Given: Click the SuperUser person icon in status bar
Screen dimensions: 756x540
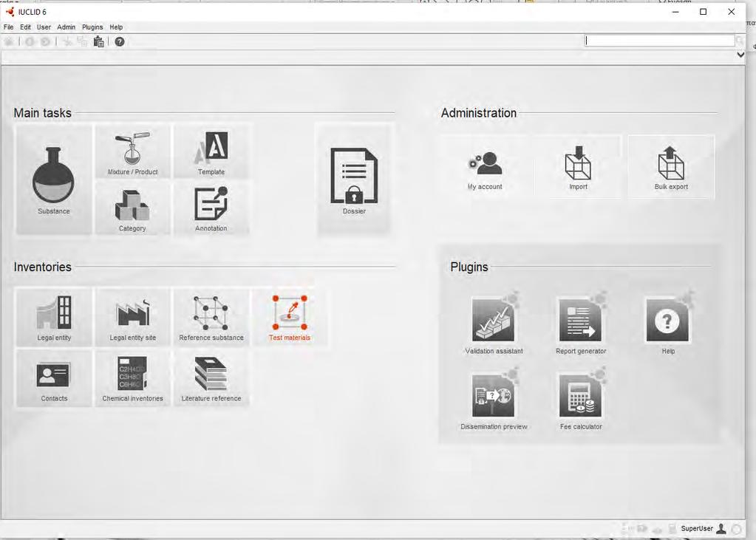Looking at the screenshot, I should [721, 529].
